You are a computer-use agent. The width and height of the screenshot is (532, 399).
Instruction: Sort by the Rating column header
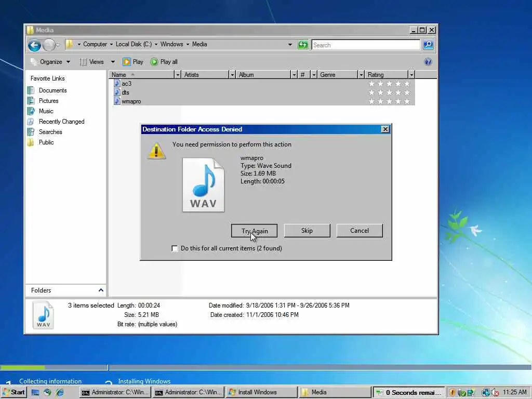tap(387, 75)
